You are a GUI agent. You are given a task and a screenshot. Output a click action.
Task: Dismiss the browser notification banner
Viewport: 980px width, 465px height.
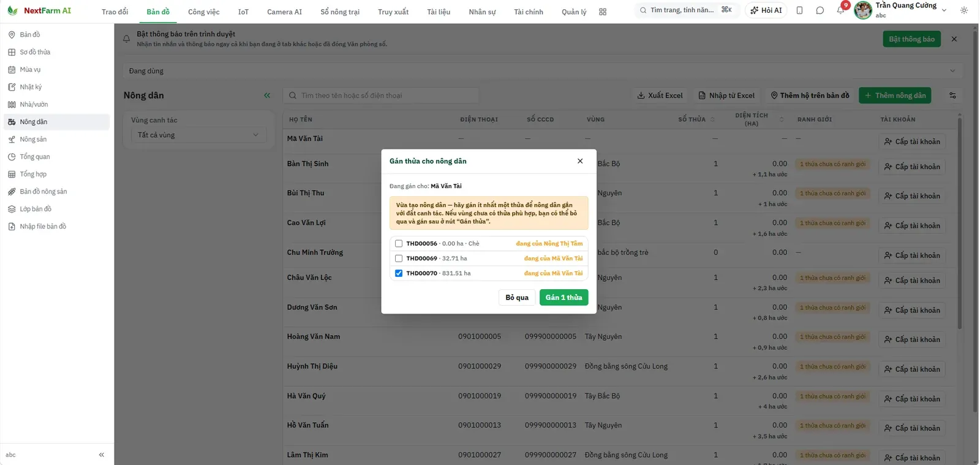point(954,39)
